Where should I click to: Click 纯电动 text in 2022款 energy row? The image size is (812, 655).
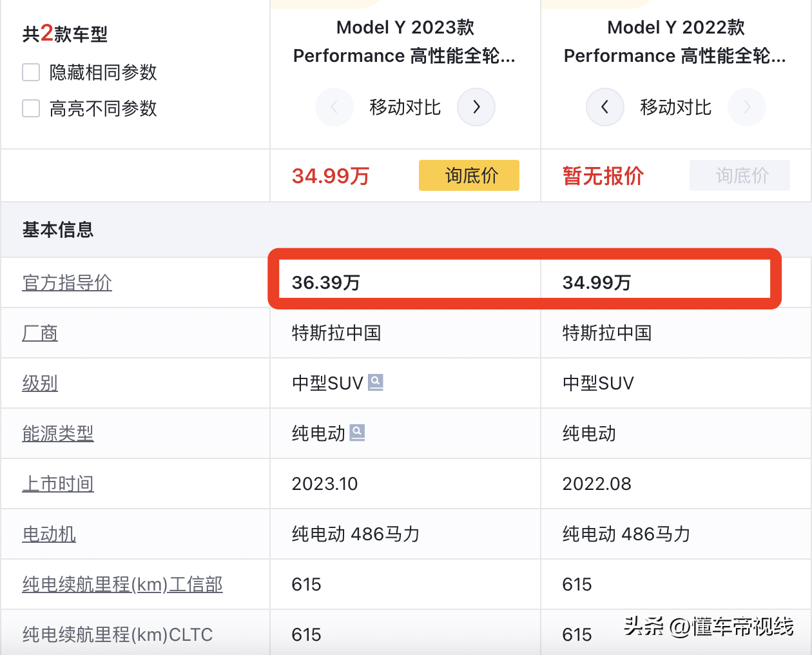click(589, 433)
